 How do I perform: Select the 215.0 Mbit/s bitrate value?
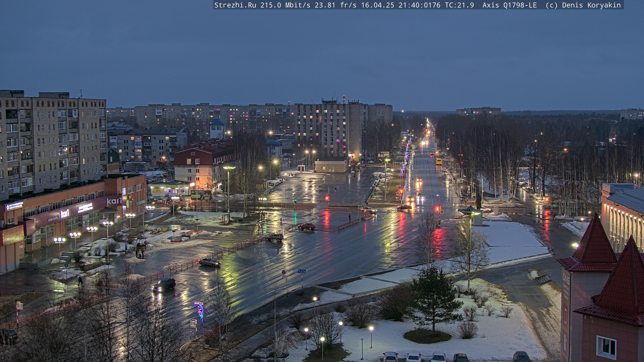pyautogui.click(x=285, y=5)
